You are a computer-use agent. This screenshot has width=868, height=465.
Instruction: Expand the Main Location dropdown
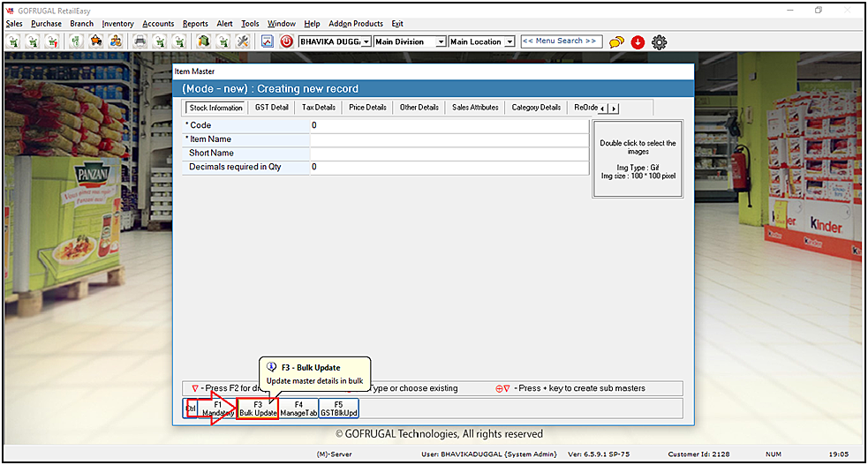pyautogui.click(x=509, y=42)
